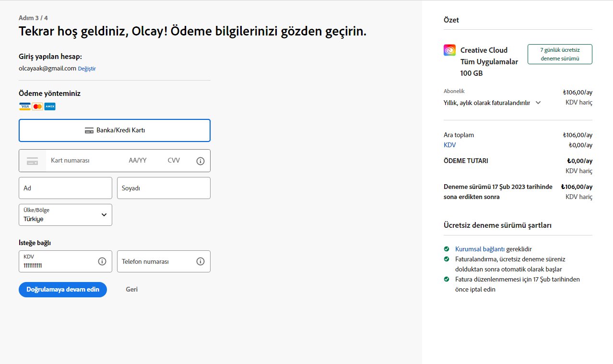
Task: Click the Amex card icon
Action: (50, 106)
